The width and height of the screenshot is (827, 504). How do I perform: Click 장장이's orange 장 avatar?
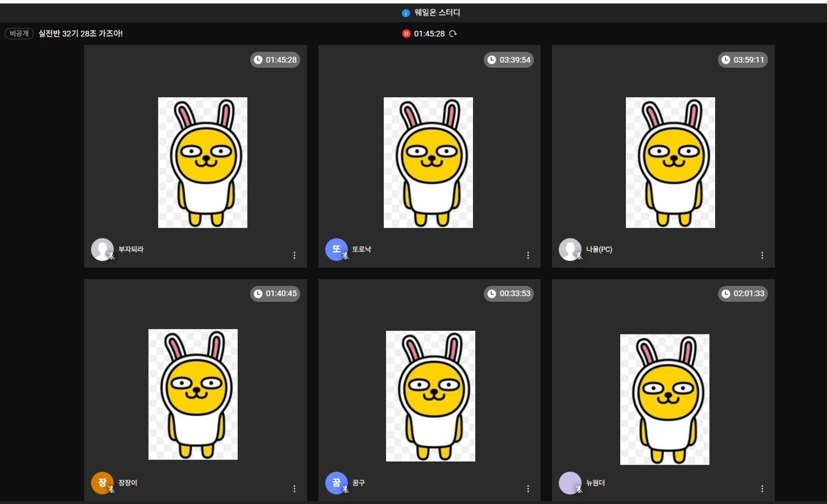(x=102, y=483)
